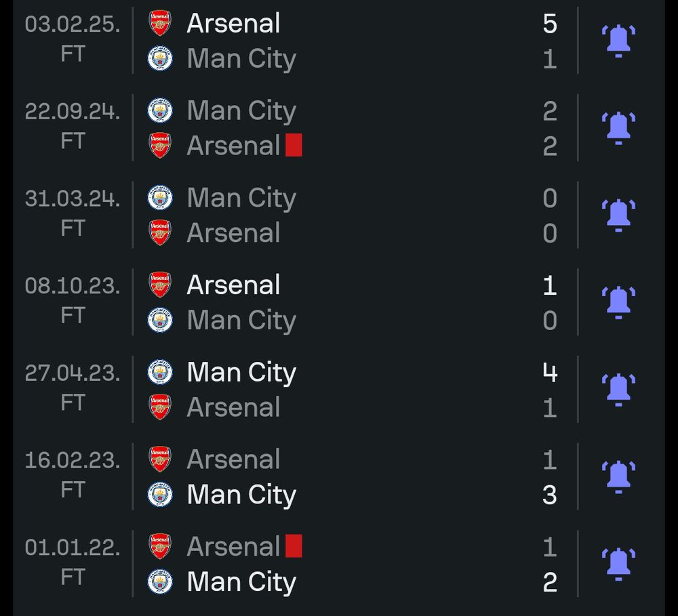Open match details via 31.03.24 date
The width and height of the screenshot is (678, 616).
[x=73, y=199]
